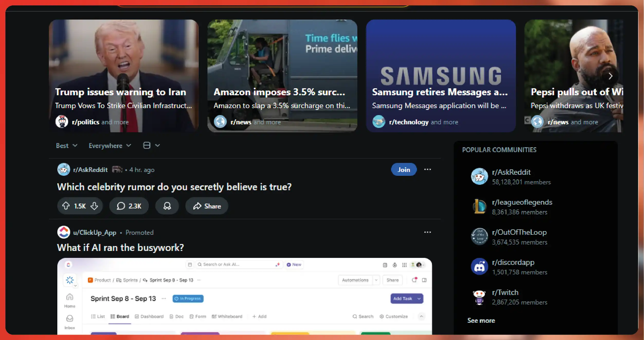Click the r/discordapp community icon
Viewport: 644px width, 340px height.
click(x=479, y=267)
